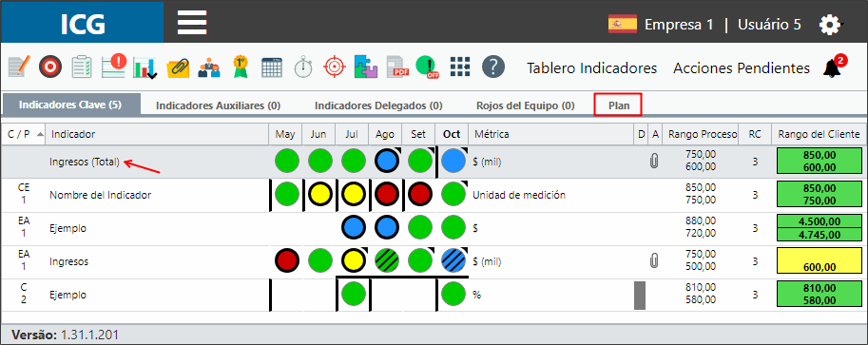Click Unidad de medición metric text
Screen dimensions: 868x345
click(x=519, y=195)
